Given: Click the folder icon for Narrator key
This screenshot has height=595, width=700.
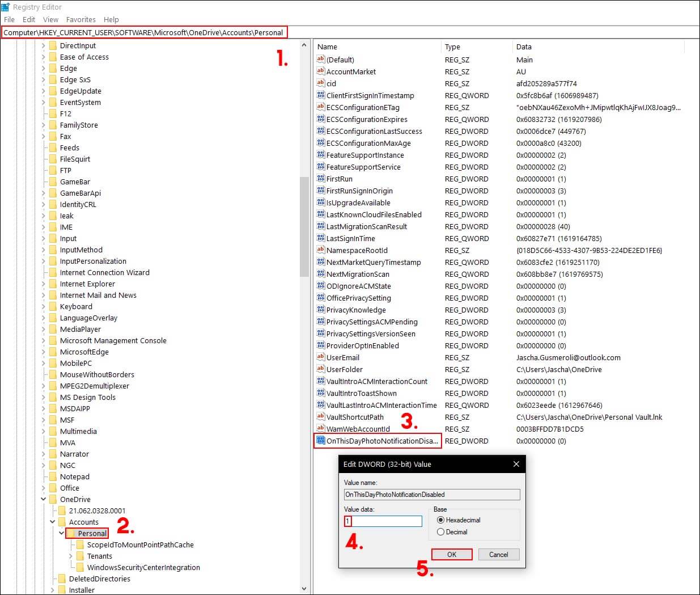Looking at the screenshot, I should coord(53,454).
